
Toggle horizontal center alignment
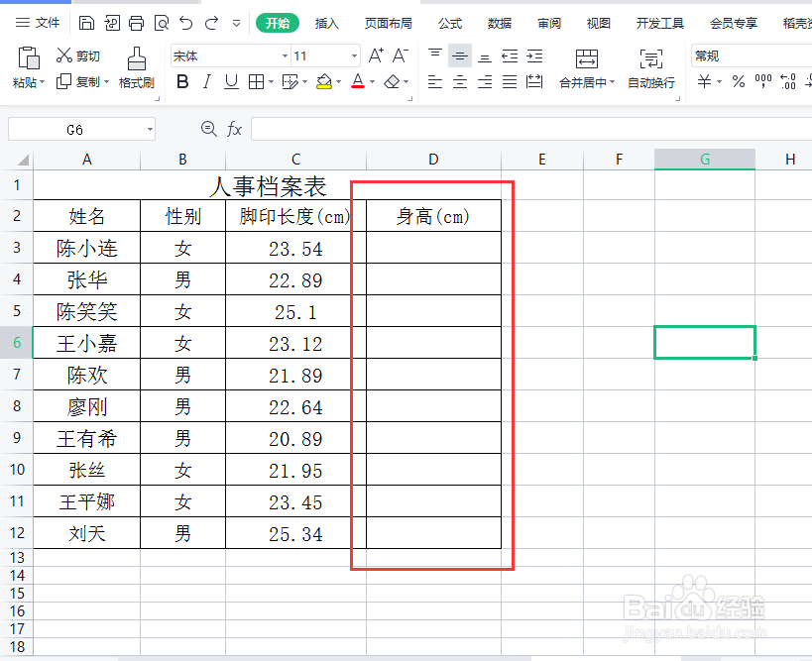[x=460, y=81]
